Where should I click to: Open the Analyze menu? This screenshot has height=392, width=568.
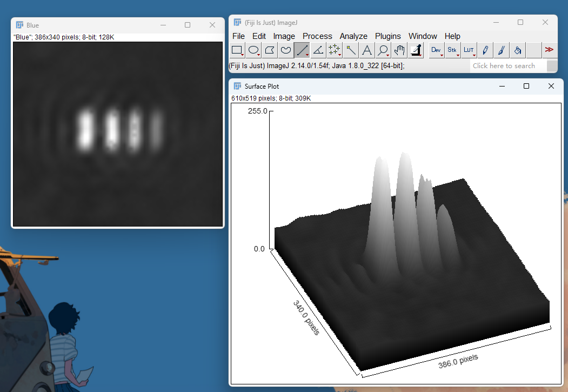click(353, 36)
